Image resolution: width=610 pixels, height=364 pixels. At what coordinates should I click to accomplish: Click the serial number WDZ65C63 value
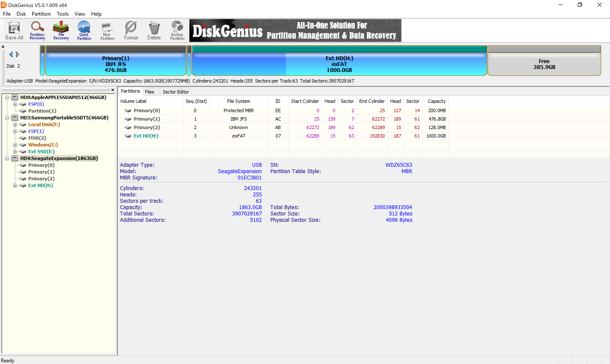(x=399, y=165)
